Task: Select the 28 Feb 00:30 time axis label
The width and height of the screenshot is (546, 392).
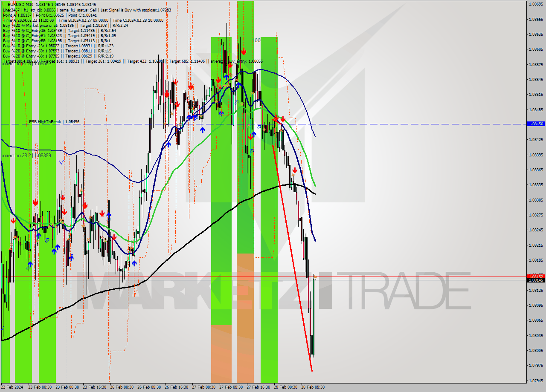Action: click(x=285, y=387)
